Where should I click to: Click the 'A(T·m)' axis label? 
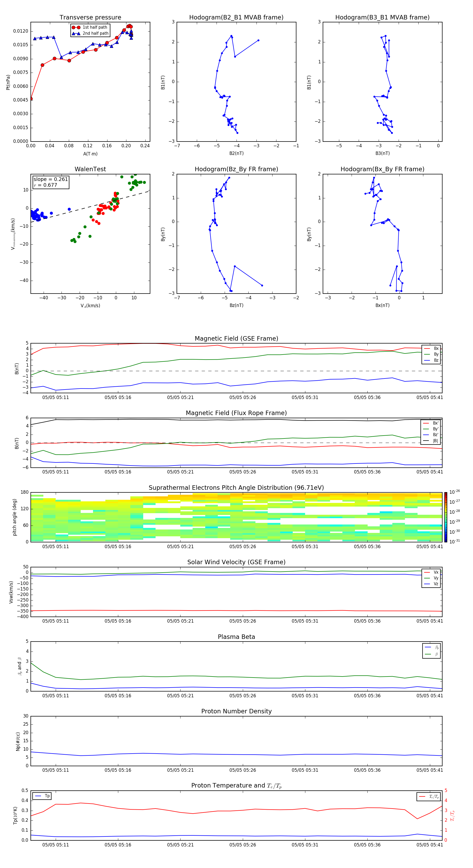[90, 154]
